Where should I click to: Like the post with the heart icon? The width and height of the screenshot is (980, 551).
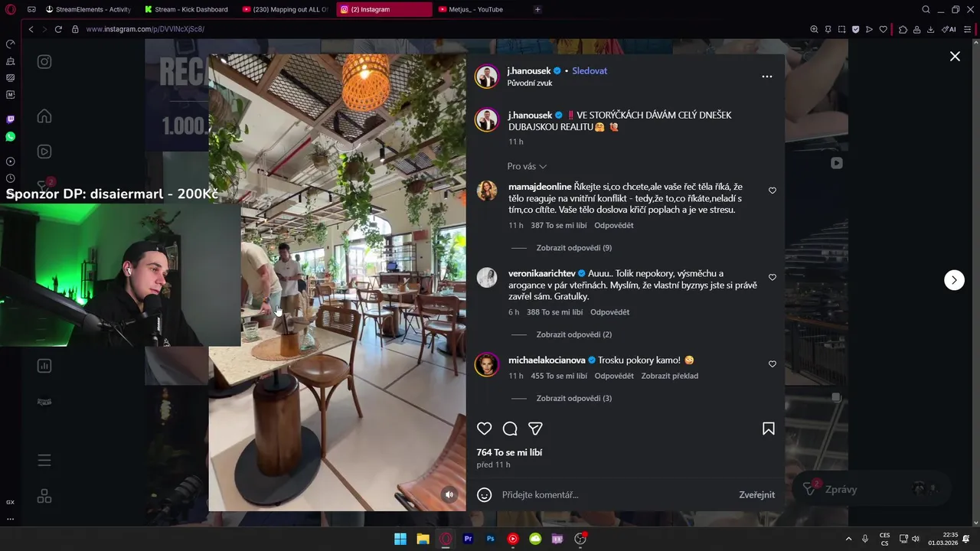pos(485,429)
